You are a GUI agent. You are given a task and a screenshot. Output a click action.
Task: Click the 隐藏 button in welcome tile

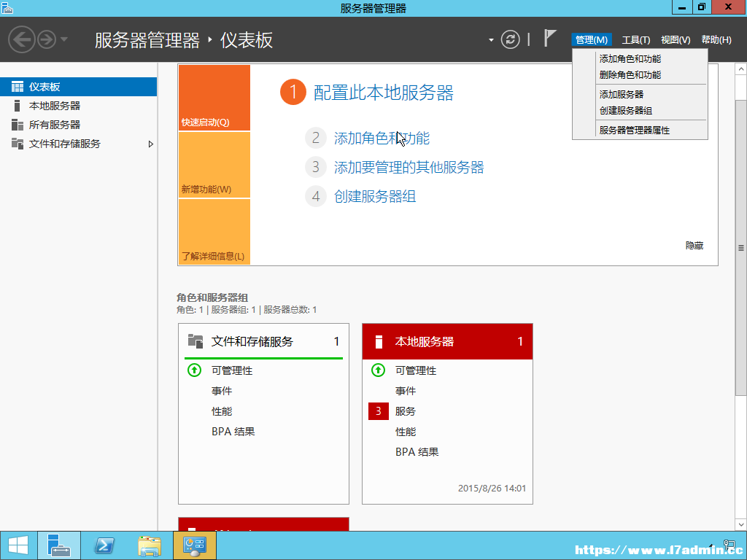click(x=694, y=246)
